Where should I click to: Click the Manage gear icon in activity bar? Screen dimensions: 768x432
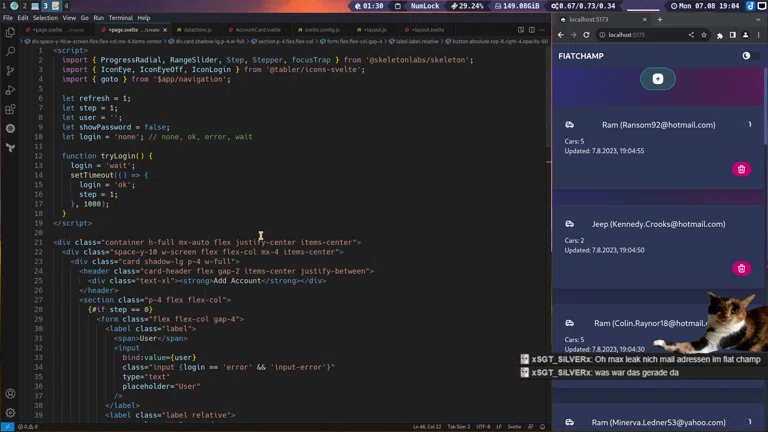[10, 412]
